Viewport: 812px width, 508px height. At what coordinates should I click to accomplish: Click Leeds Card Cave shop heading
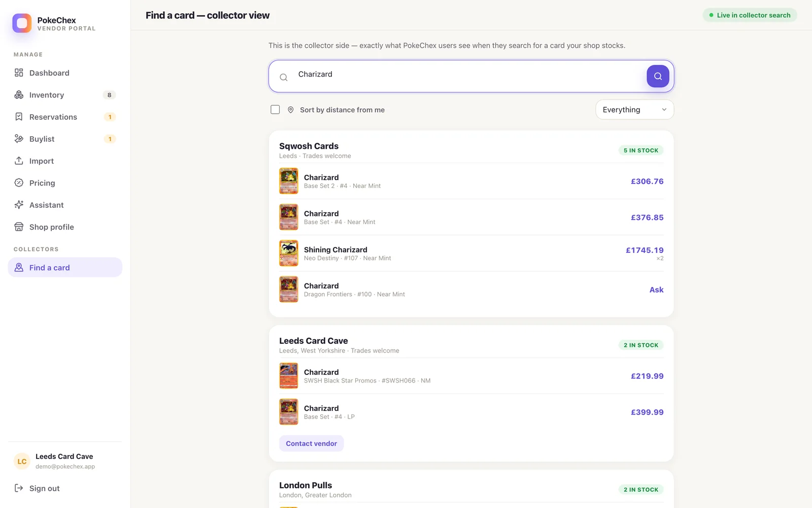(313, 341)
